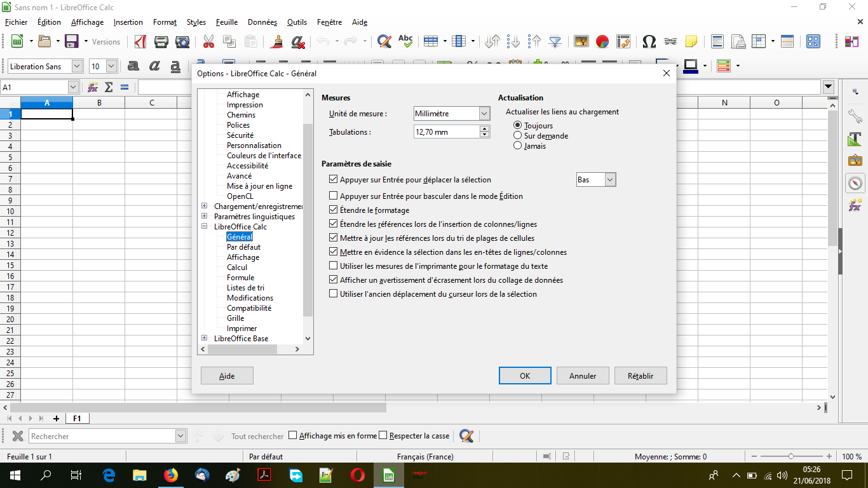Click the Save floppy disk icon
Screen dimensions: 868x488
tap(72, 41)
